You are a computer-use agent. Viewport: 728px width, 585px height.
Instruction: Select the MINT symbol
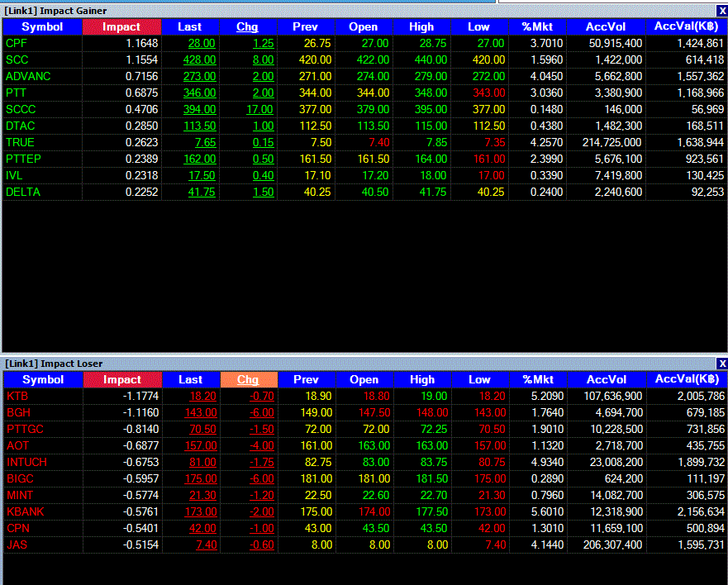coord(20,496)
